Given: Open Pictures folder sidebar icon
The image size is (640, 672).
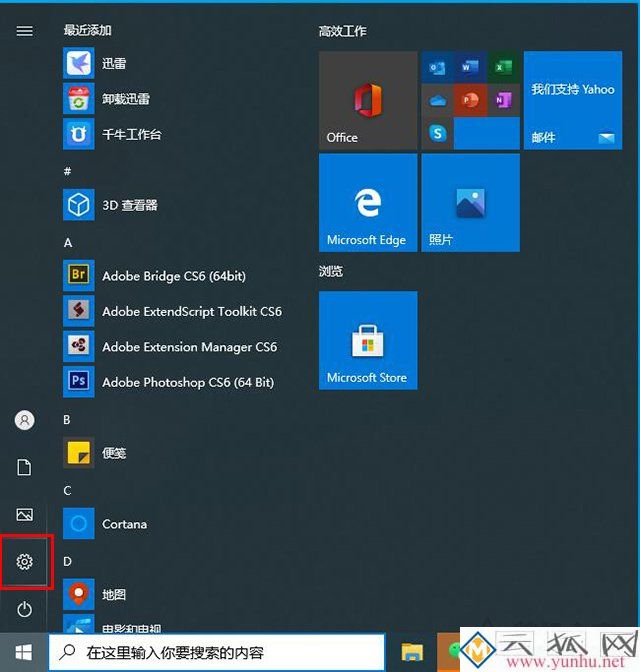Looking at the screenshot, I should [x=24, y=514].
